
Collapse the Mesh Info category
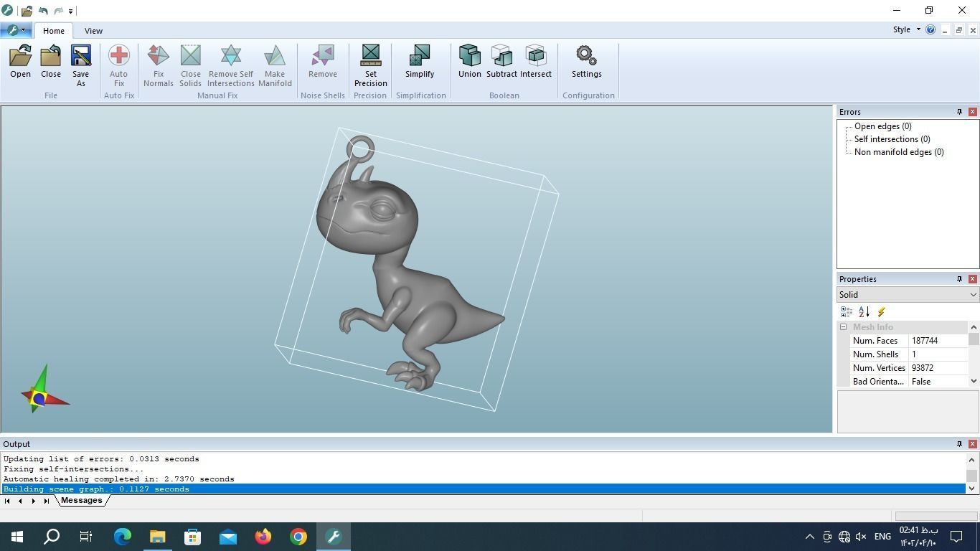[x=844, y=327]
